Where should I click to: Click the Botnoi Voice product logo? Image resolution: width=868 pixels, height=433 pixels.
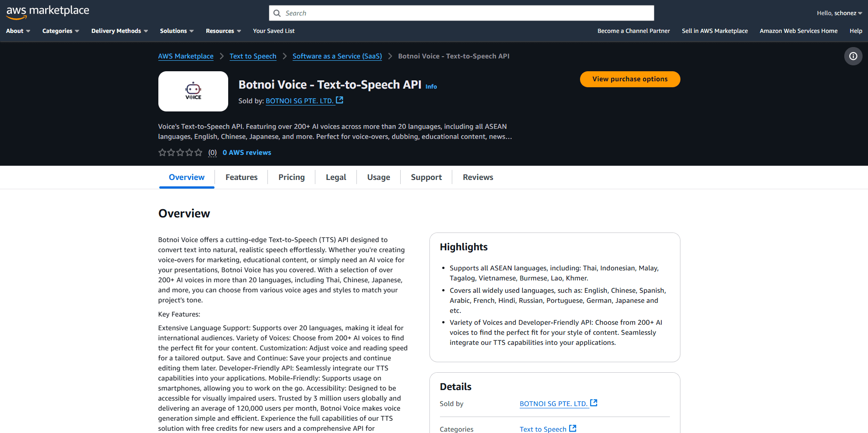[x=193, y=91]
